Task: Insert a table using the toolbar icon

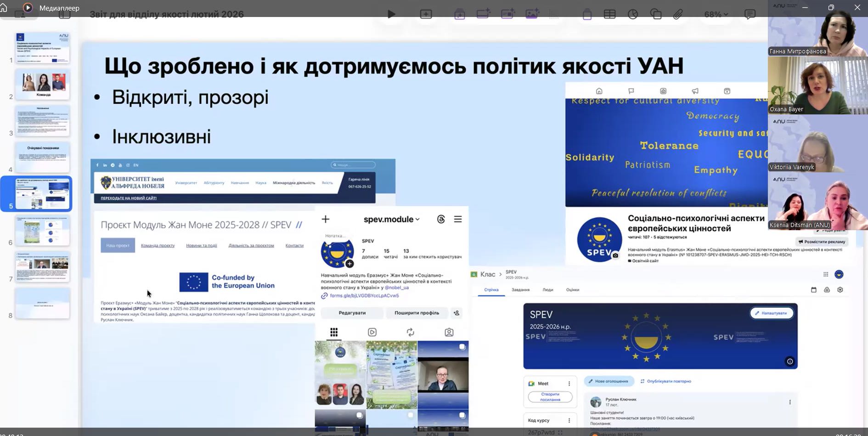Action: coord(609,14)
